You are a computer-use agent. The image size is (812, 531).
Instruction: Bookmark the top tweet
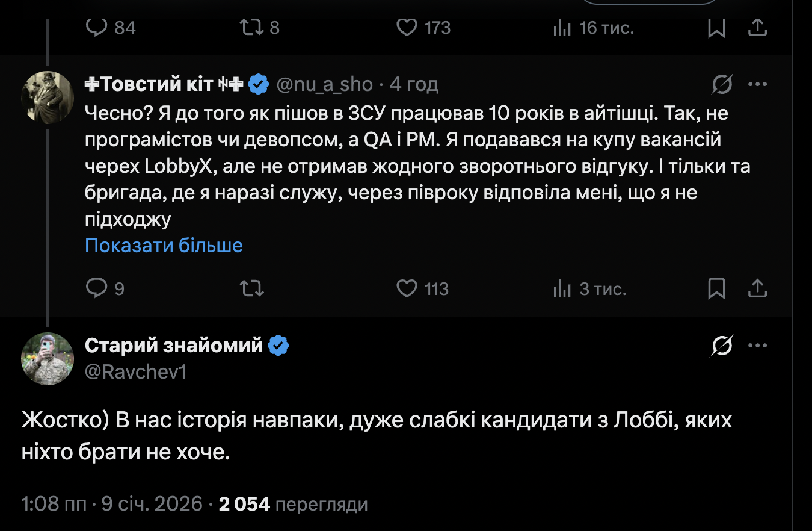coord(716,28)
